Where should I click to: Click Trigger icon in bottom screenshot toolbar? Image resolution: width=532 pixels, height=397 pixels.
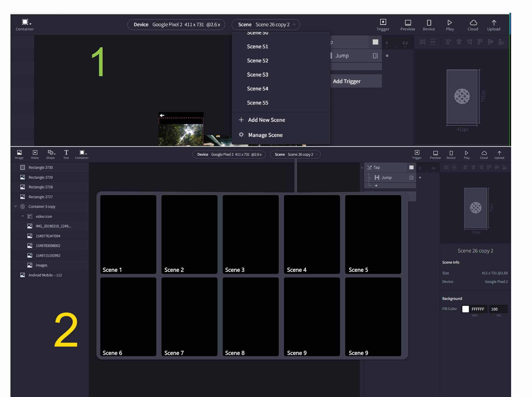click(x=417, y=154)
